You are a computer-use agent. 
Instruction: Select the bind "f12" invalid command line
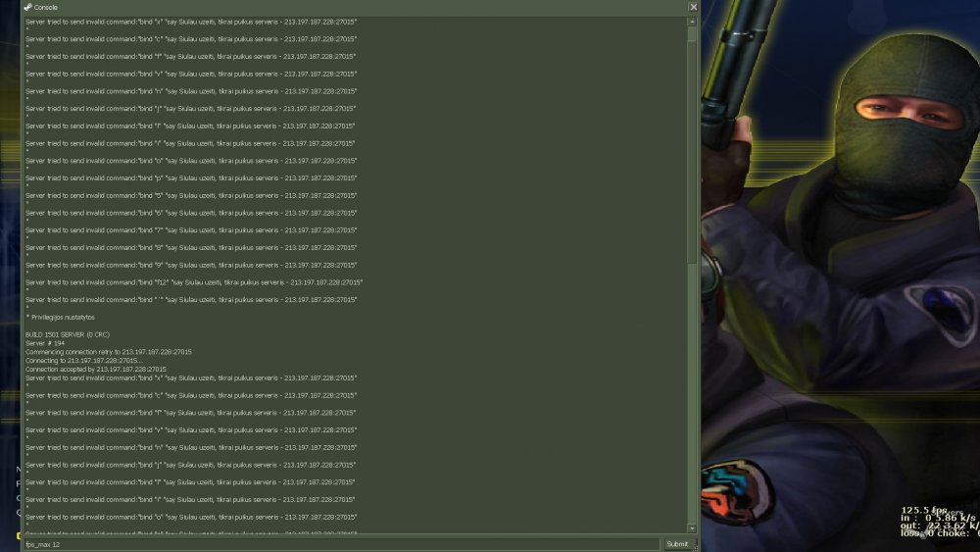194,282
